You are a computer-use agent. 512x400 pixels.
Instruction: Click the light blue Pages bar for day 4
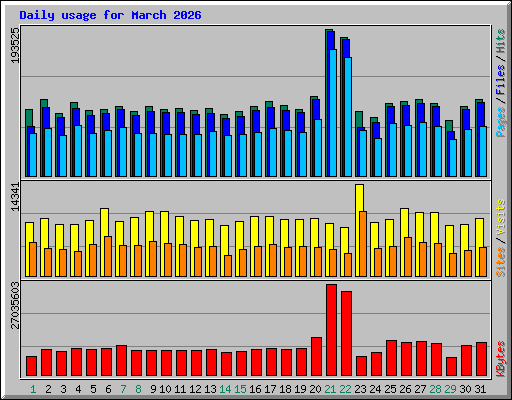point(78,151)
